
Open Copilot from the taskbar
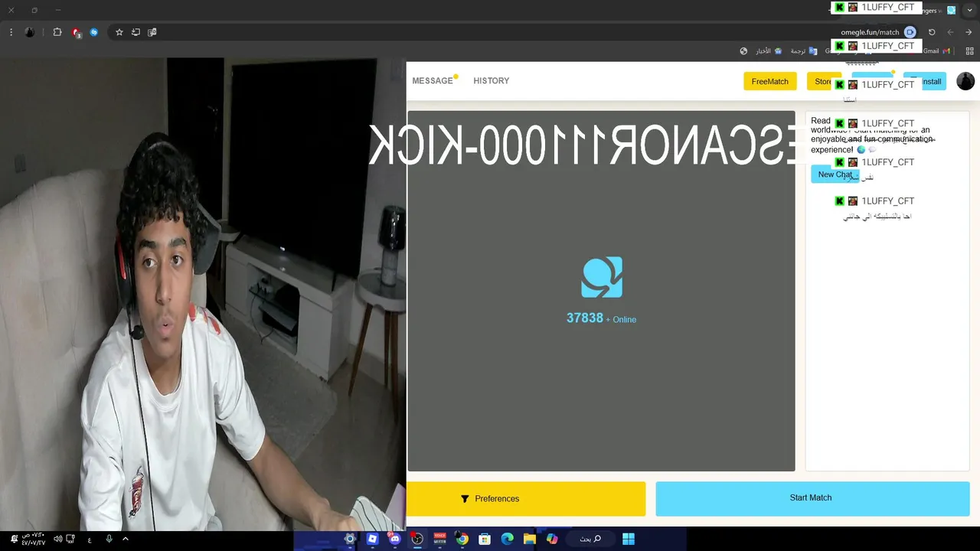[552, 540]
